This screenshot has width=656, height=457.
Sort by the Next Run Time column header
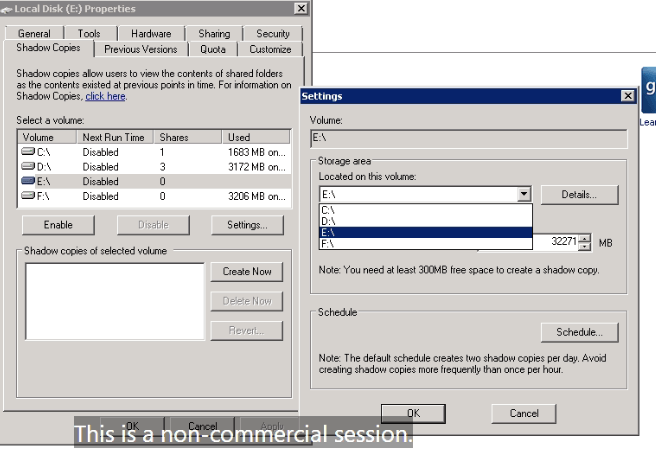(x=115, y=137)
